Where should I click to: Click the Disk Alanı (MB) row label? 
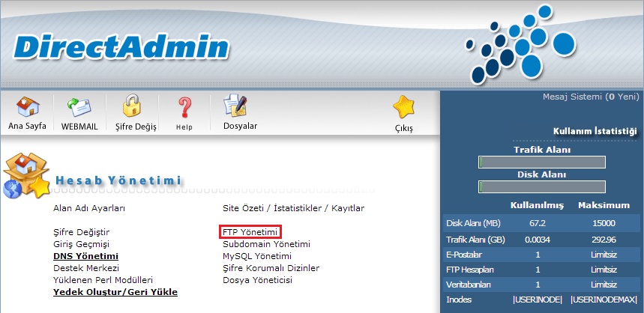click(474, 224)
